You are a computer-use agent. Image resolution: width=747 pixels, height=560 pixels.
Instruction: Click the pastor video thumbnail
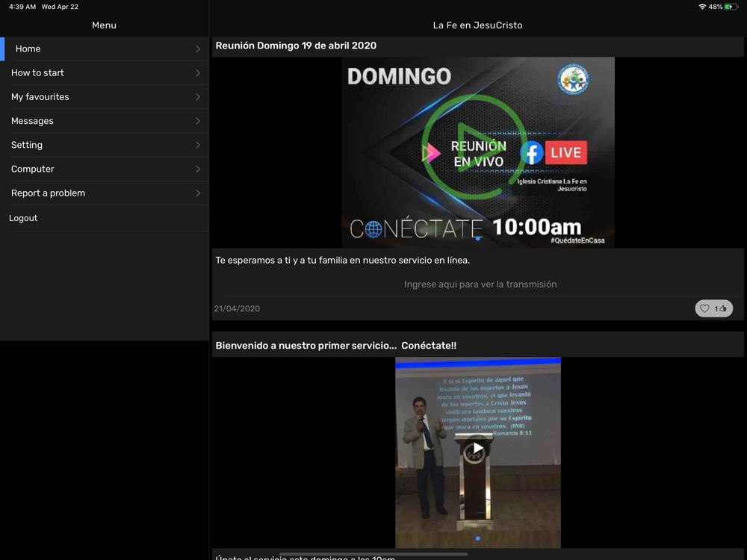(478, 452)
